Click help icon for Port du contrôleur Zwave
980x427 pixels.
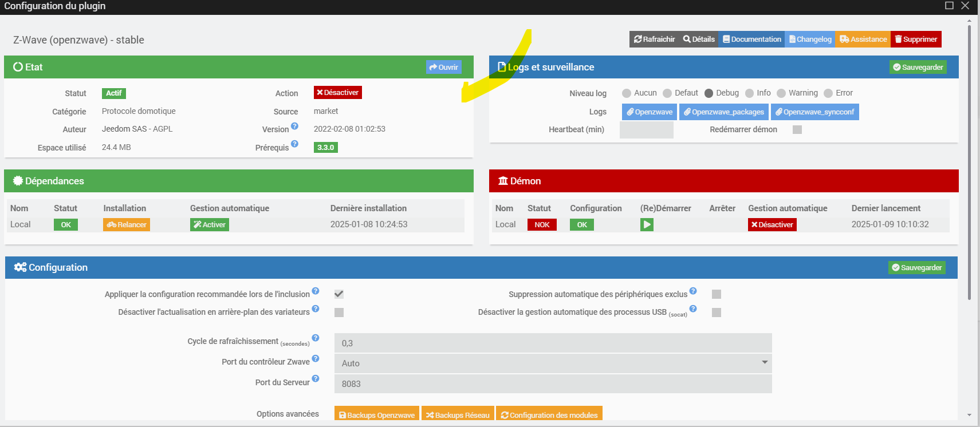click(316, 358)
